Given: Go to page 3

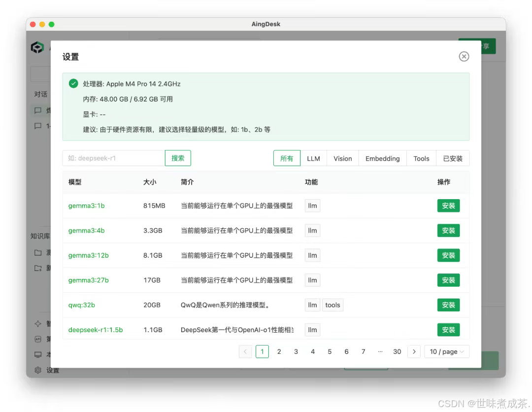Looking at the screenshot, I should pyautogui.click(x=296, y=351).
